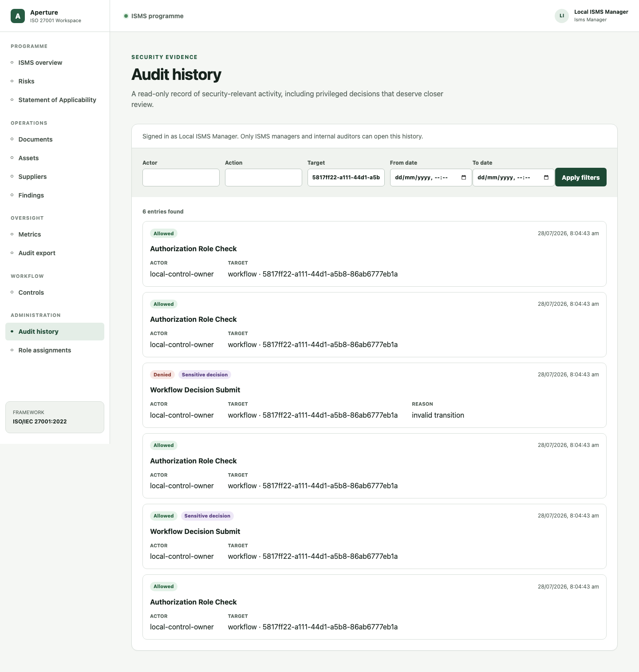Click the Audit history page heading
639x672 pixels.
pos(176,75)
